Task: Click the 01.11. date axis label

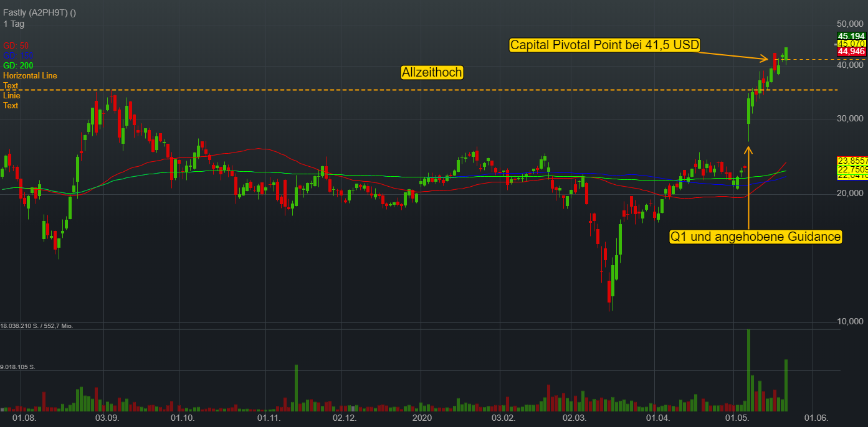Action: coord(269,418)
